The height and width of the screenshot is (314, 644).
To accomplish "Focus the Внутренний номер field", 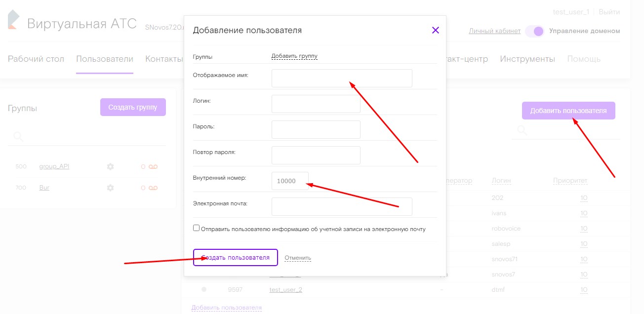I will (290, 181).
